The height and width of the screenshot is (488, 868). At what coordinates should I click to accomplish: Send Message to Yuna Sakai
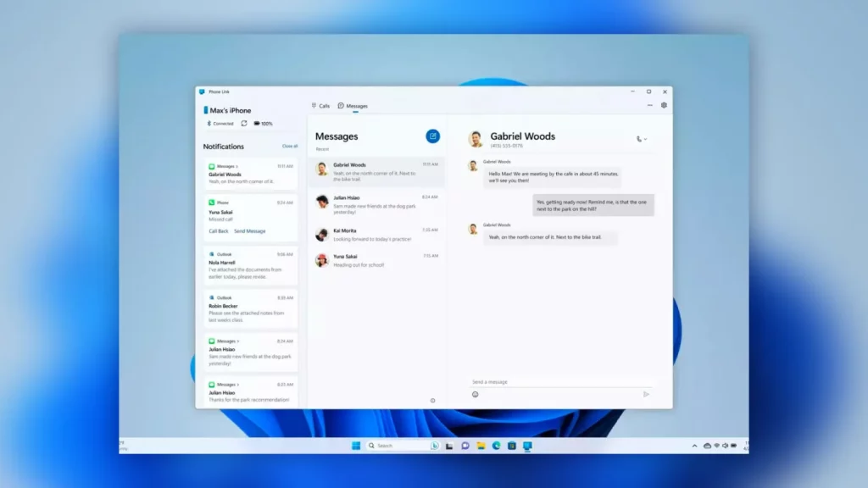click(250, 231)
